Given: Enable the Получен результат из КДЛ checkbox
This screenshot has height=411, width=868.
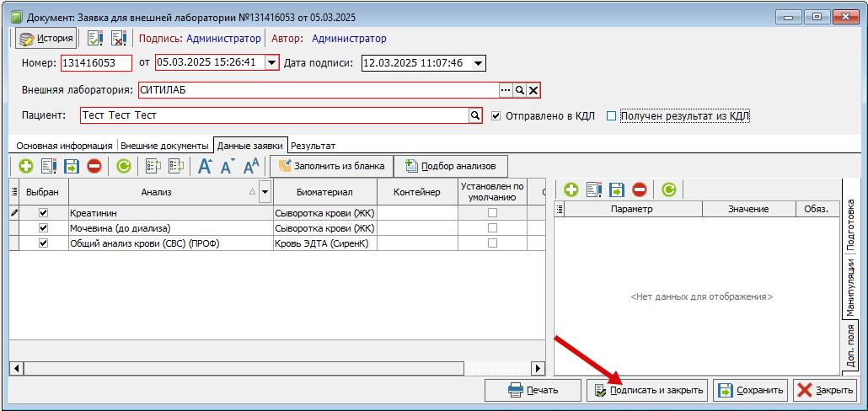Looking at the screenshot, I should [x=612, y=116].
